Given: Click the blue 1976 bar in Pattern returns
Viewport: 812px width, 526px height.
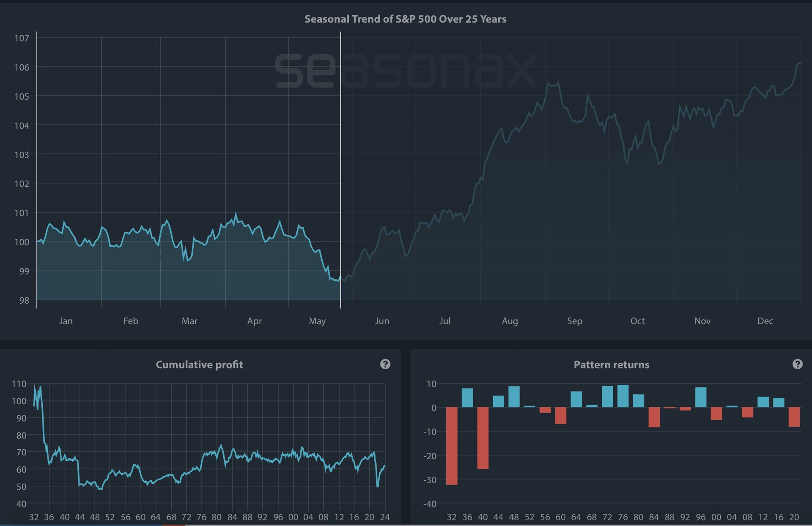Looking at the screenshot, I should click(x=623, y=396).
